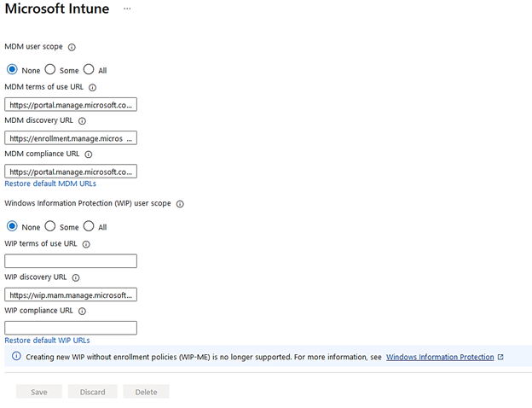The width and height of the screenshot is (532, 408).
Task: Click Restore default WIP URLs link
Action: [x=47, y=340]
